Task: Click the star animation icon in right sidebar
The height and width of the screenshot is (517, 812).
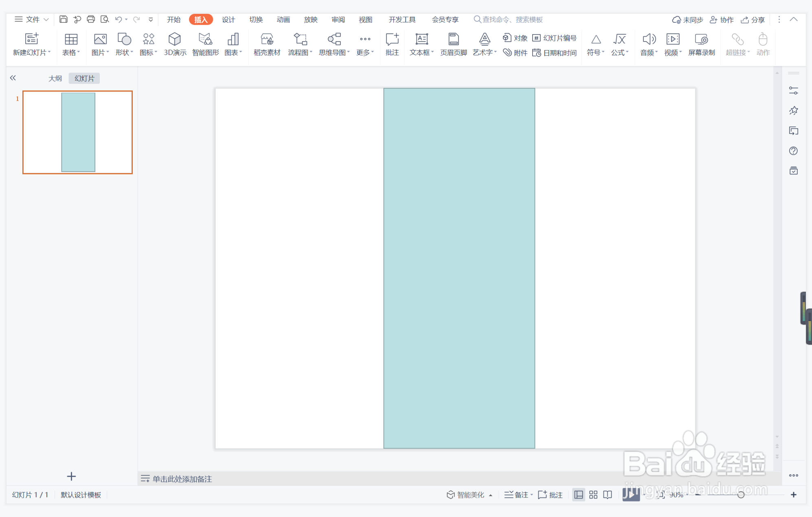Action: point(793,110)
